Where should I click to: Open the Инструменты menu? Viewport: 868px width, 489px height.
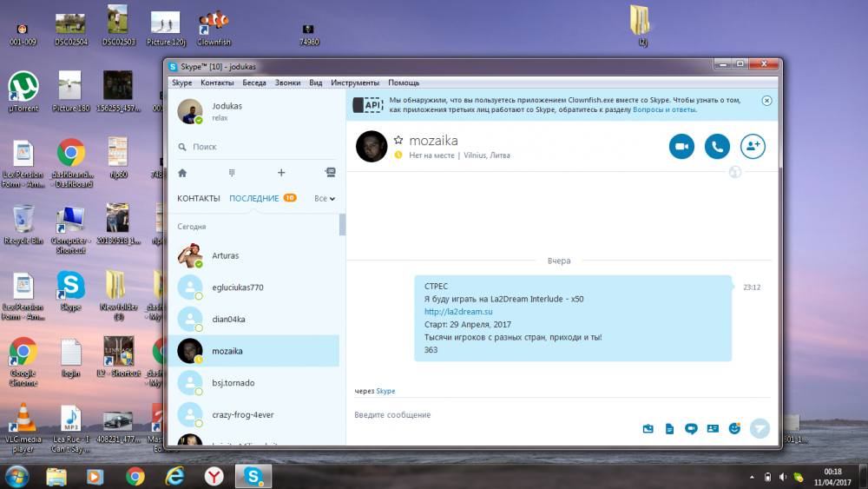click(x=355, y=83)
